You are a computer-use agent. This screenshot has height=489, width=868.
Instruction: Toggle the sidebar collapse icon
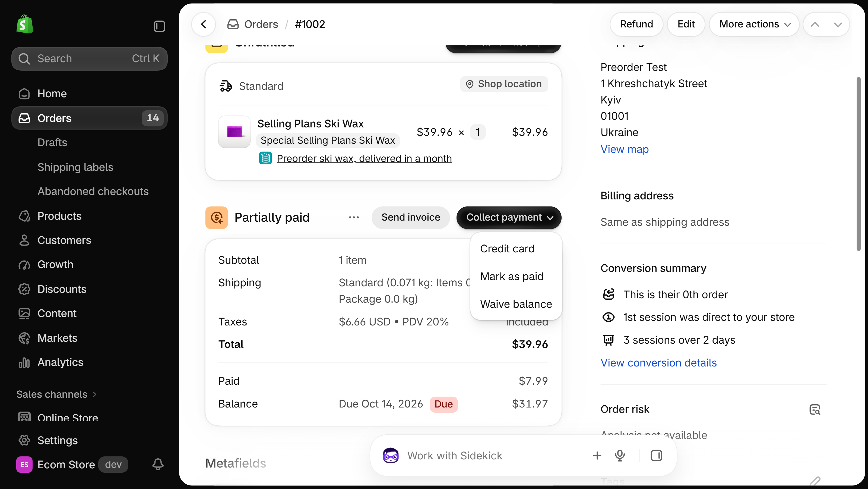coord(159,26)
